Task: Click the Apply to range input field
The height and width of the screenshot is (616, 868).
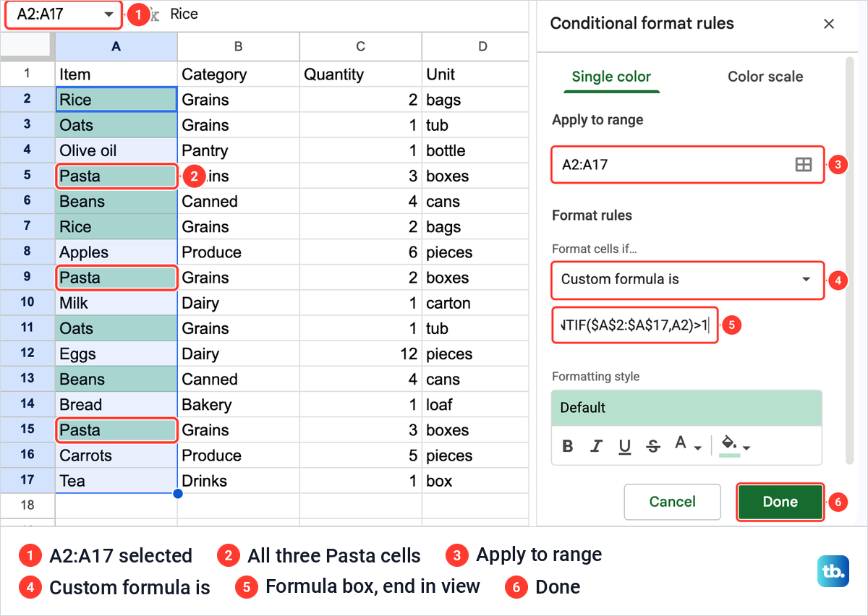Action: point(688,165)
